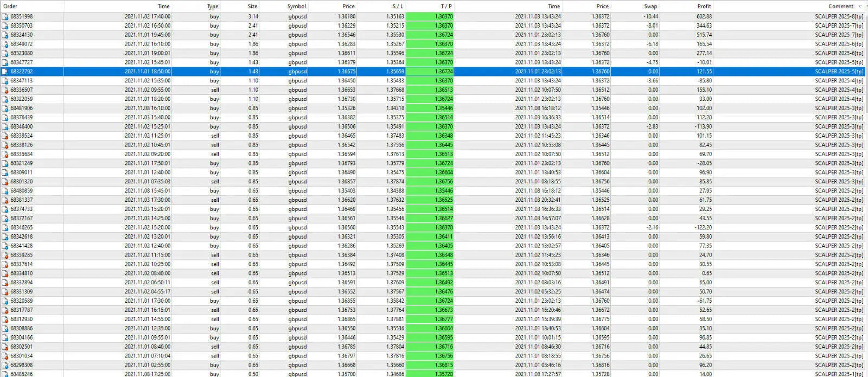Click the order icon beside 68324130
The image size is (868, 377).
(5, 35)
